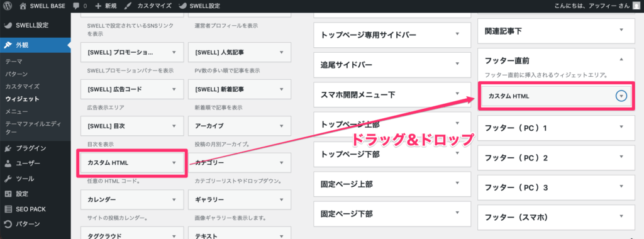Click the プラグイン plug icon
This screenshot has height=239, width=644.
8,148
